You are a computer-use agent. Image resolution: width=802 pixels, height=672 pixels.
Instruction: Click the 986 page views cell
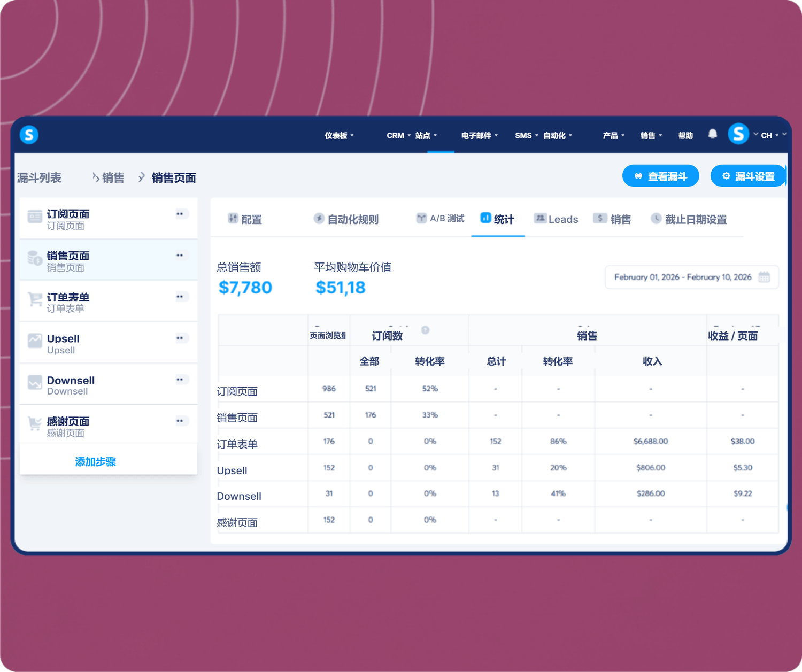pyautogui.click(x=329, y=389)
